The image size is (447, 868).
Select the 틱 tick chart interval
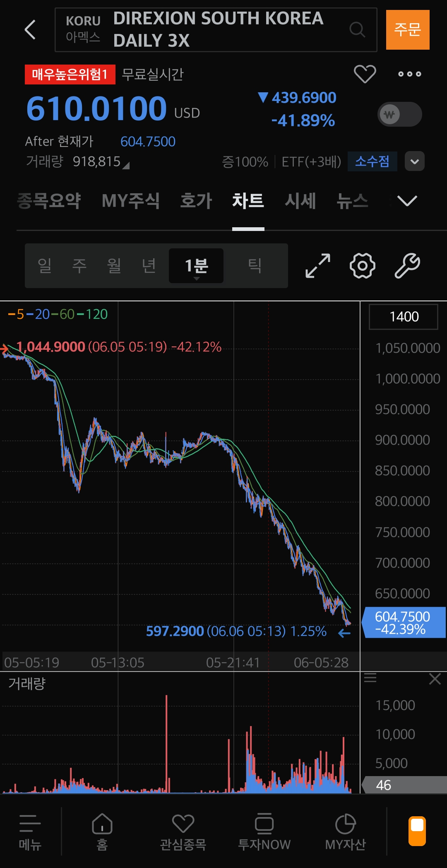[255, 266]
